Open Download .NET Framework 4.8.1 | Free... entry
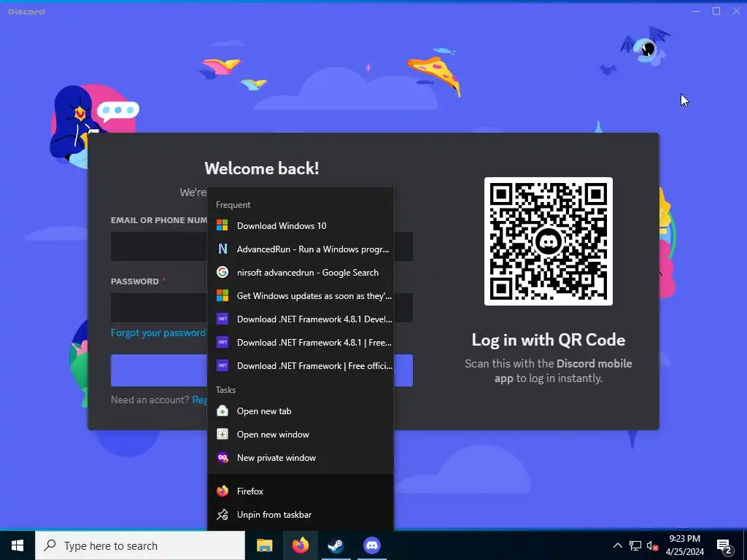The image size is (747, 560). click(301, 343)
